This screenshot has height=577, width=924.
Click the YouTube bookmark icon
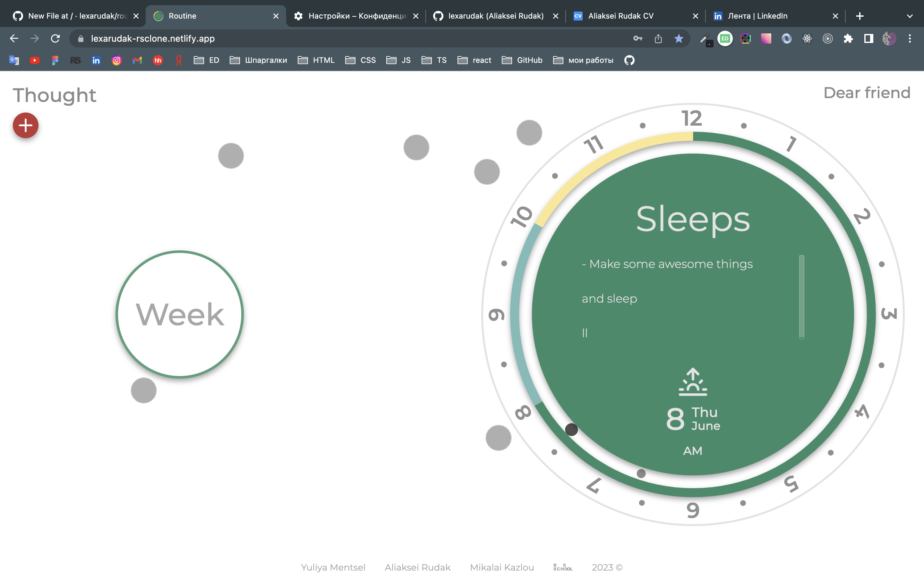pyautogui.click(x=34, y=60)
